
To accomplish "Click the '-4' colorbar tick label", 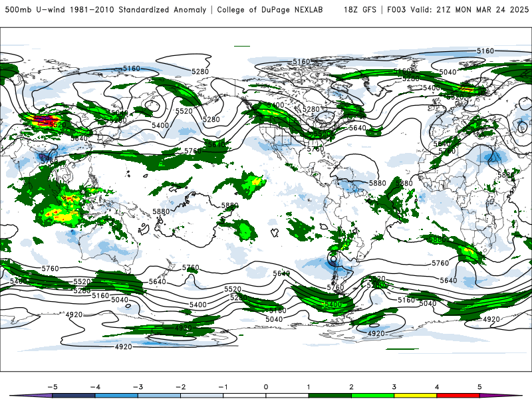I will pyautogui.click(x=95, y=387).
